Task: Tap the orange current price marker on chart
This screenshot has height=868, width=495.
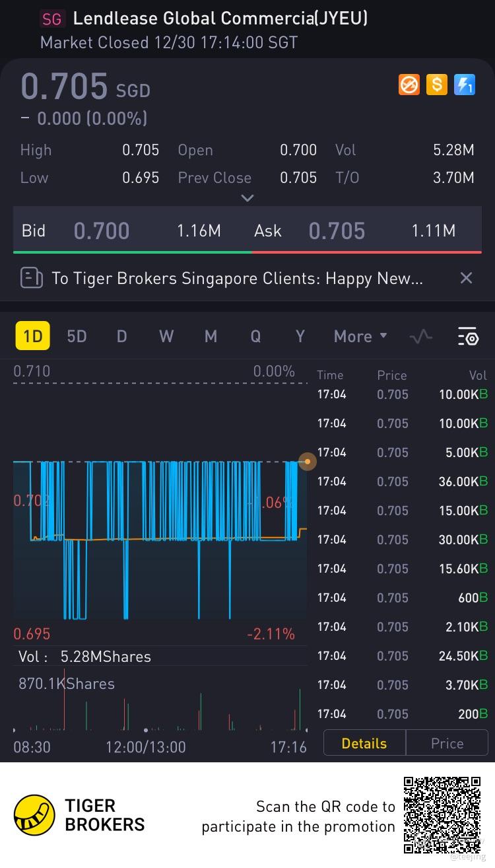Action: pos(307,461)
